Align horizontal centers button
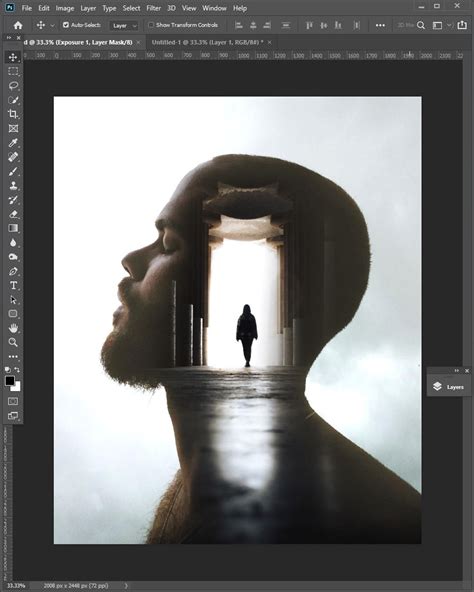The height and width of the screenshot is (592, 474). tap(253, 25)
